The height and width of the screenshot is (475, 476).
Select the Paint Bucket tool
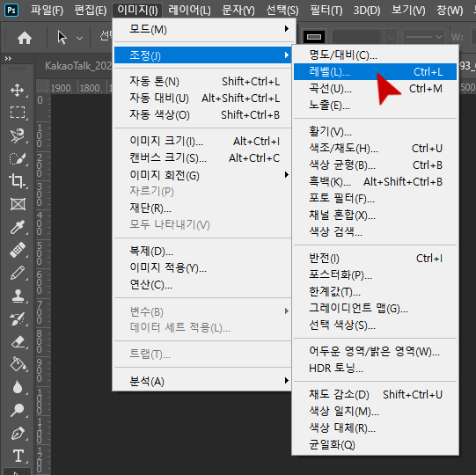click(x=18, y=364)
